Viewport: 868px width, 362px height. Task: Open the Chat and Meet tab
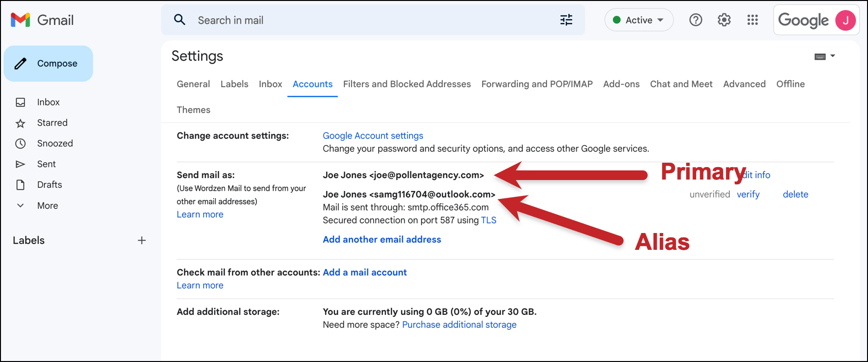coord(681,84)
